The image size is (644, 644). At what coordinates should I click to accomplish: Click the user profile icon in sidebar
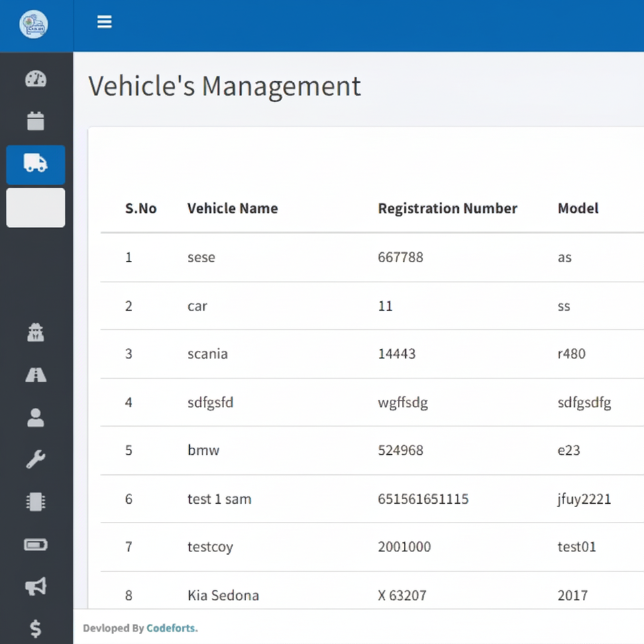[36, 417]
